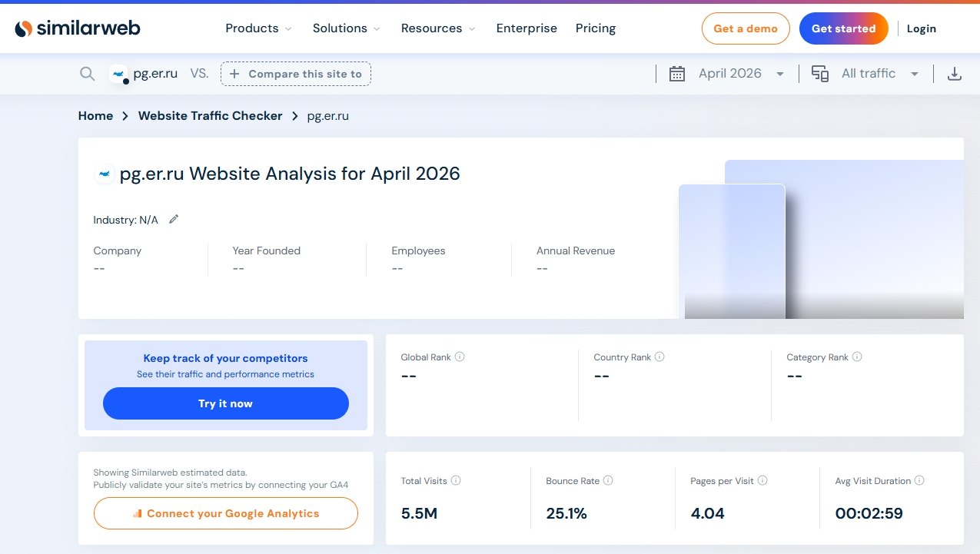Click the Bounce Rate value 25.1%
Image resolution: width=980 pixels, height=554 pixels.
tap(566, 513)
